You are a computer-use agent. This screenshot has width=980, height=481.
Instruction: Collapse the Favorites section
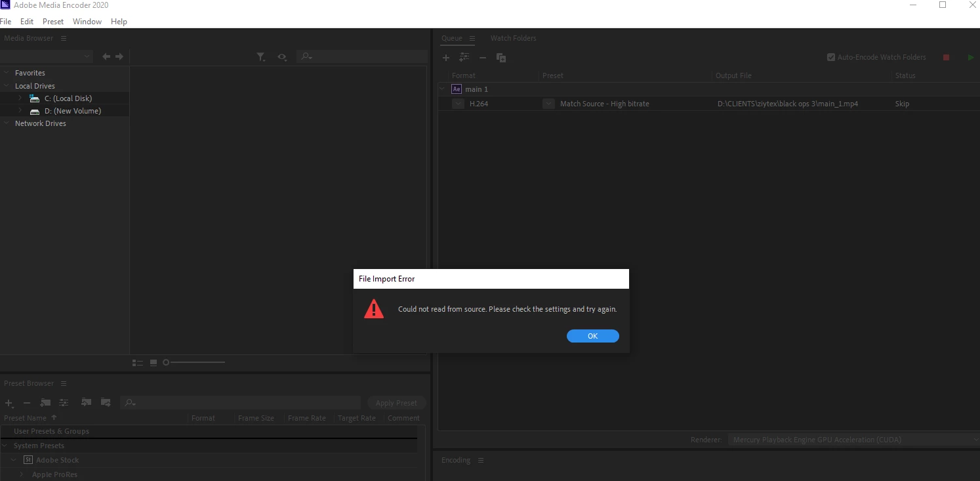point(6,73)
